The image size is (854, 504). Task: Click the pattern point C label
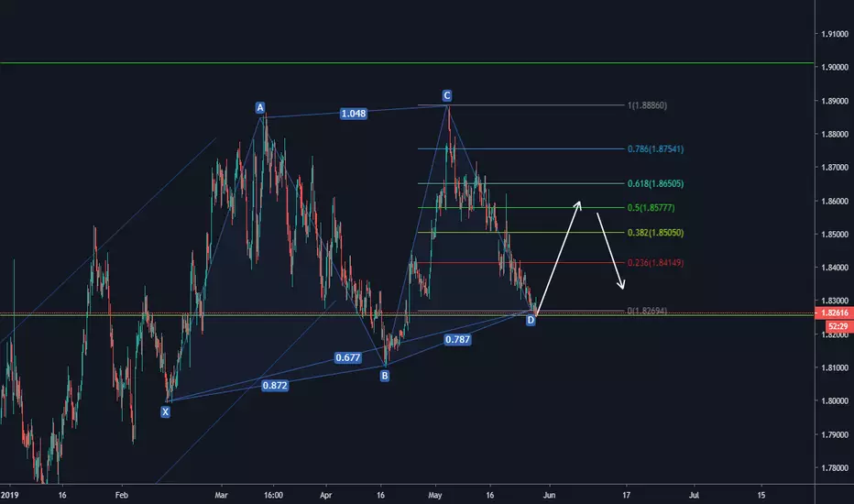(x=446, y=96)
